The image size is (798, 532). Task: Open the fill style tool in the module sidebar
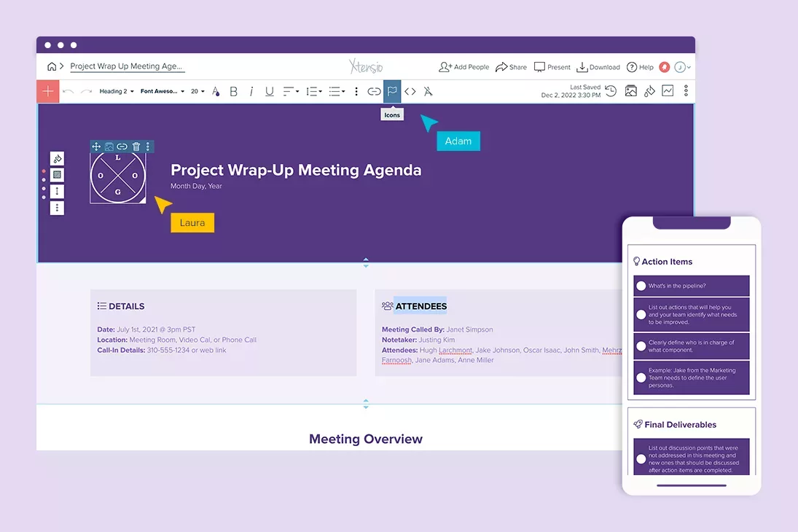tap(57, 158)
